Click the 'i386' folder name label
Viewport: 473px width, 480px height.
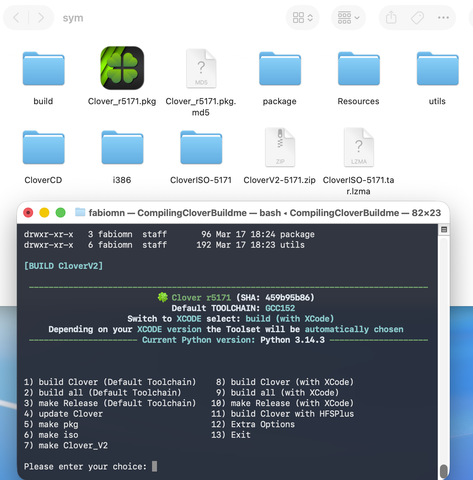point(122,180)
